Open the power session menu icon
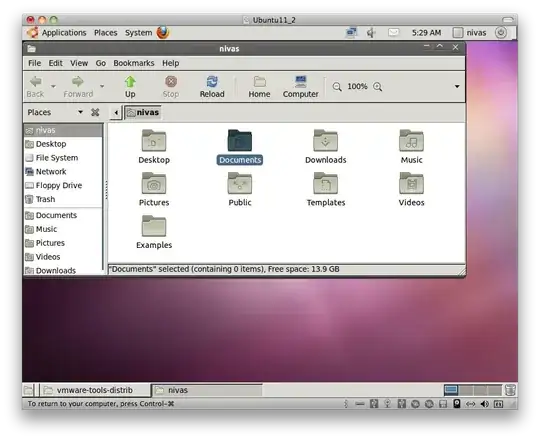 click(x=501, y=33)
